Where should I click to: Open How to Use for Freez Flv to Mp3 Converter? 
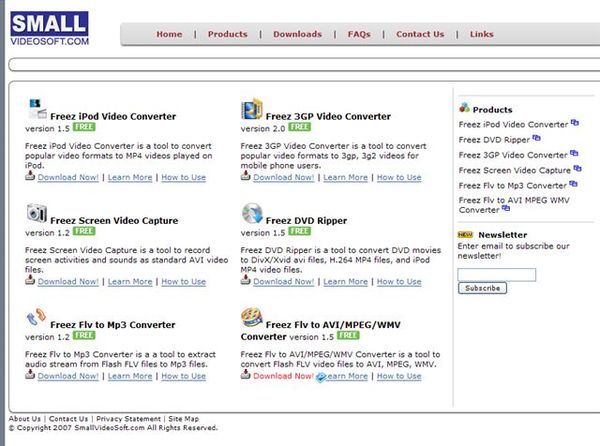pos(183,376)
